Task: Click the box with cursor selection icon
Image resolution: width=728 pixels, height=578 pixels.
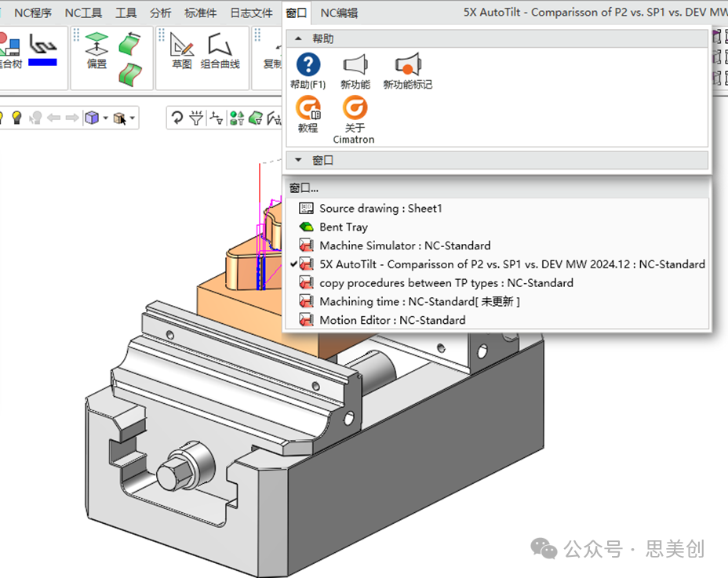Action: click(x=120, y=118)
